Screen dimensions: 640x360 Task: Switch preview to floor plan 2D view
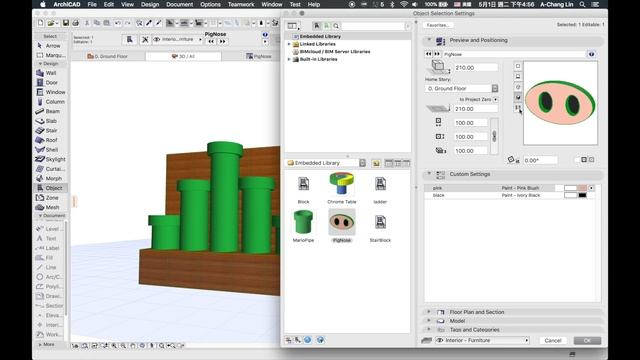518,66
